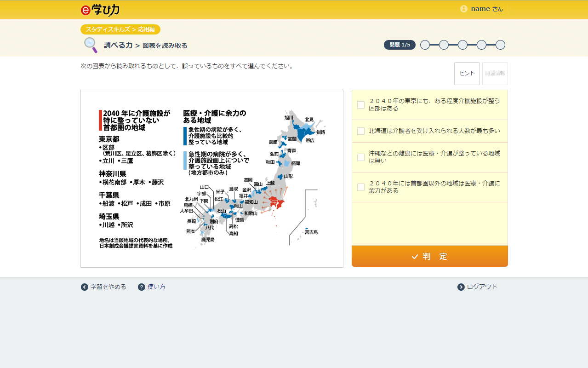
Task: Select the last progress step circle
Action: point(500,45)
